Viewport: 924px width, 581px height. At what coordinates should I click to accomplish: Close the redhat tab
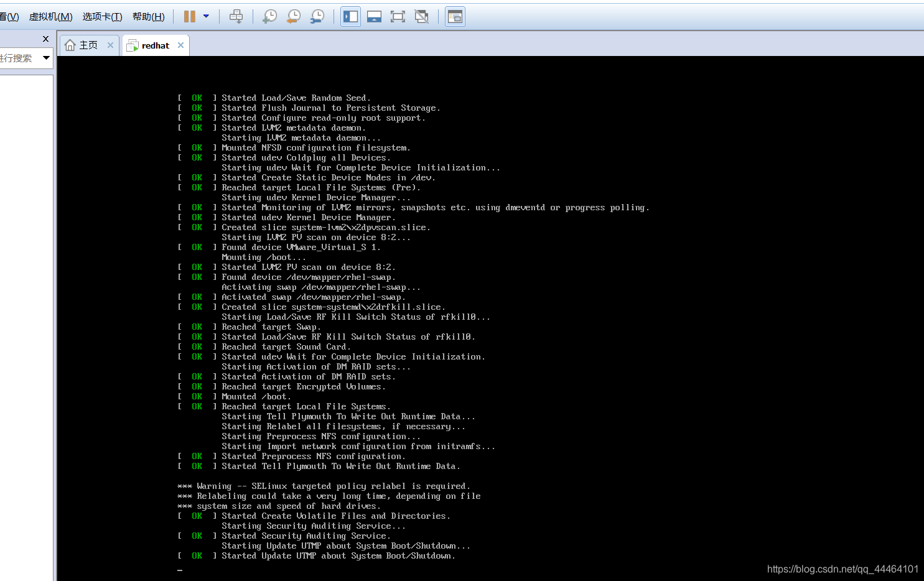(180, 45)
